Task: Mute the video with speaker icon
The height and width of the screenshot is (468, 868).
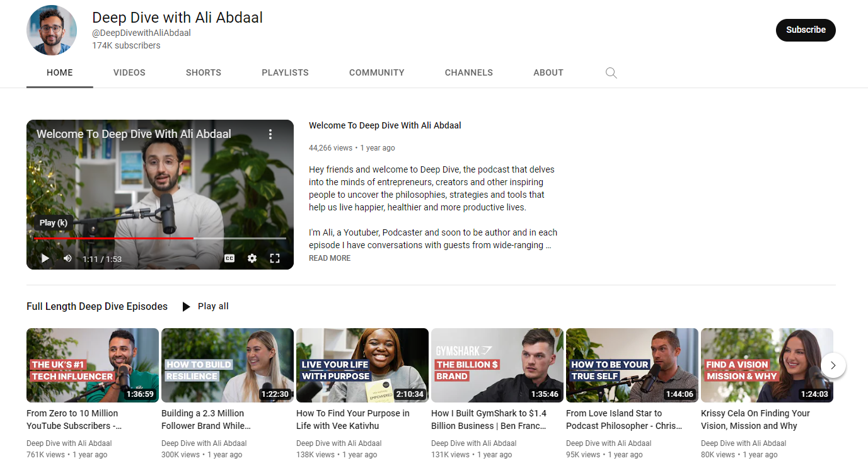Action: click(x=67, y=258)
